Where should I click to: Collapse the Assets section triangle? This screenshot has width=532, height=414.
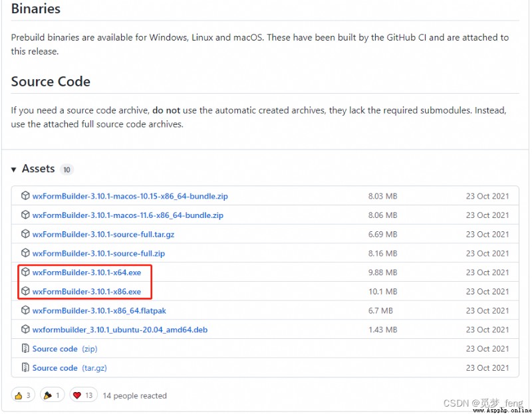[x=13, y=169]
